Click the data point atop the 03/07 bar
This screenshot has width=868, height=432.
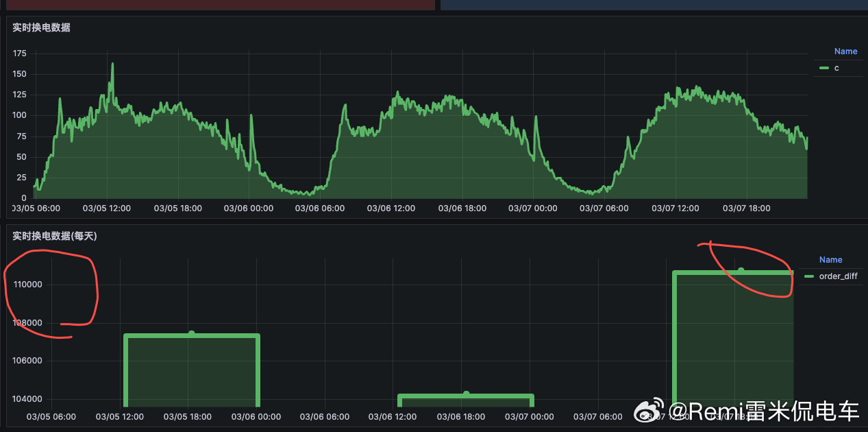pos(741,270)
